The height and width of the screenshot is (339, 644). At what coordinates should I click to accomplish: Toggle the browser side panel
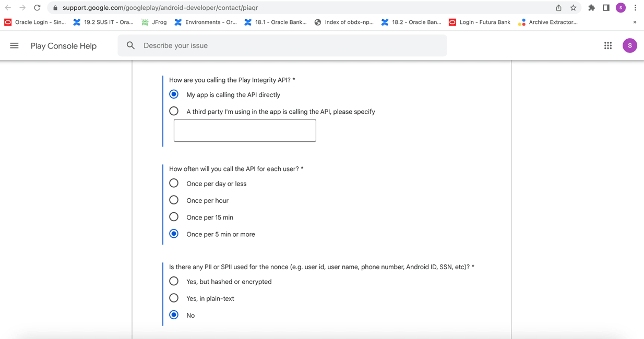pyautogui.click(x=606, y=8)
